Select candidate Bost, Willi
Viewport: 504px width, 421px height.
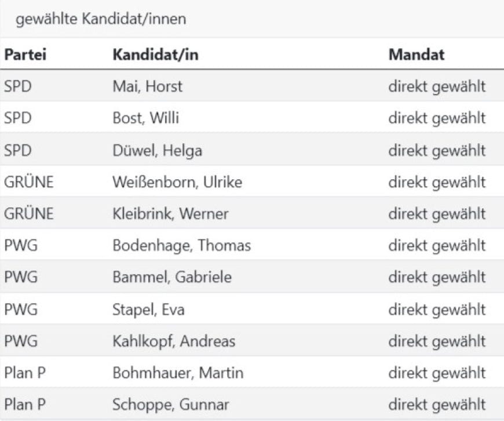tap(145, 119)
